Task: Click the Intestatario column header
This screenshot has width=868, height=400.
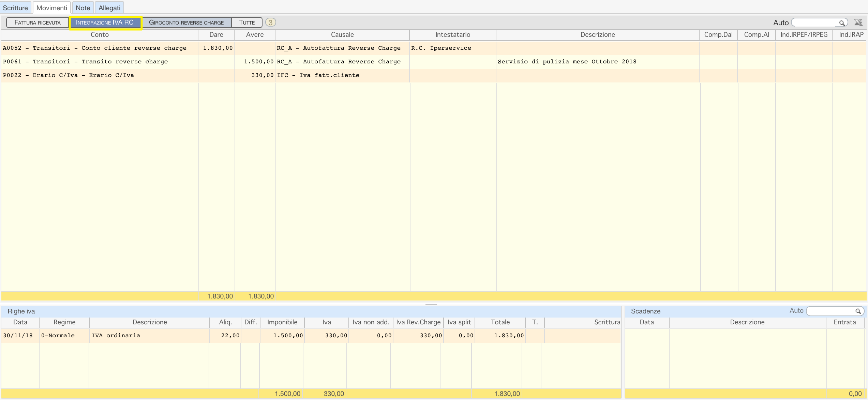Action: (x=453, y=35)
